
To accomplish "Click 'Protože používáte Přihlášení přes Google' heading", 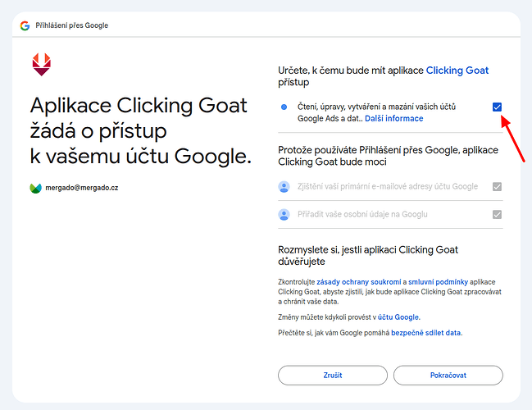I will tap(389, 156).
